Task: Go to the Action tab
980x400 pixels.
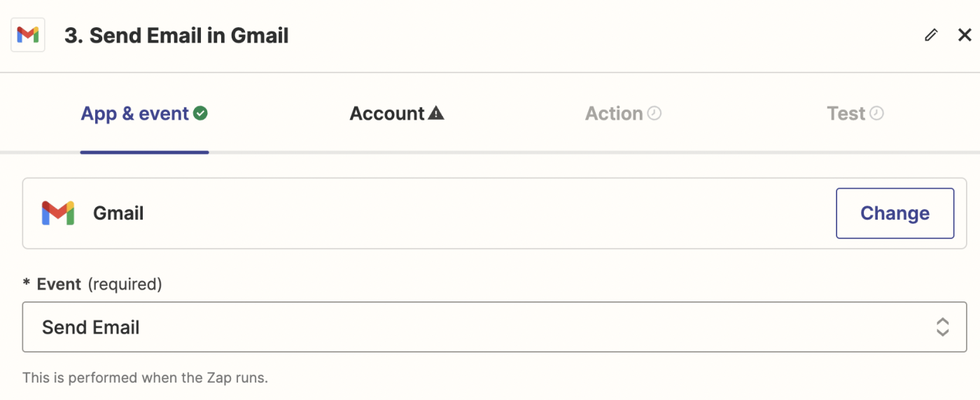Action: 614,114
